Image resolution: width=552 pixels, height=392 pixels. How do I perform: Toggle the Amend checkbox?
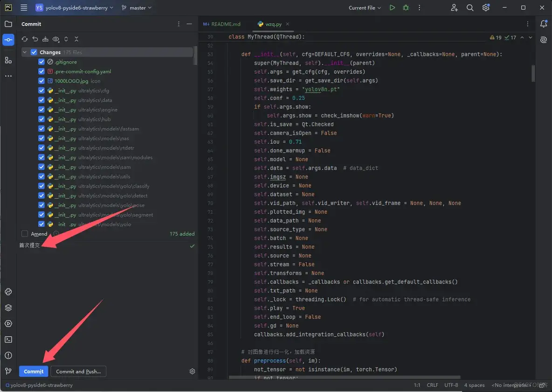coord(25,234)
